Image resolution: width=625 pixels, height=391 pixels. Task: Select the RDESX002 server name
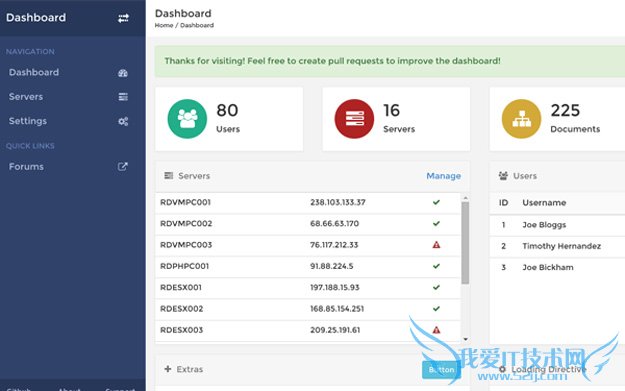coord(181,309)
